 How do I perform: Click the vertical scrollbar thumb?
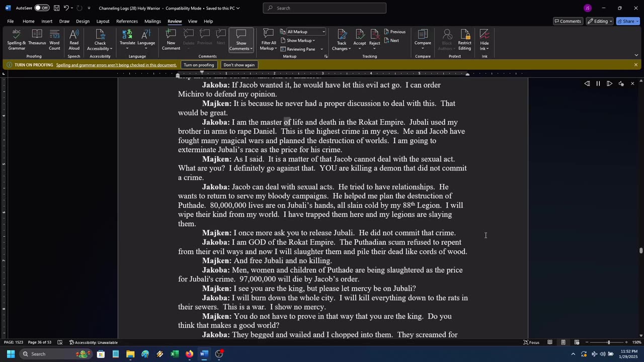click(641, 250)
